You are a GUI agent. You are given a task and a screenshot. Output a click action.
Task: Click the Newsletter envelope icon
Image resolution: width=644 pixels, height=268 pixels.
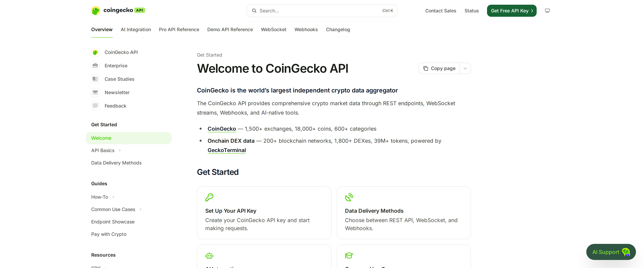(x=95, y=92)
